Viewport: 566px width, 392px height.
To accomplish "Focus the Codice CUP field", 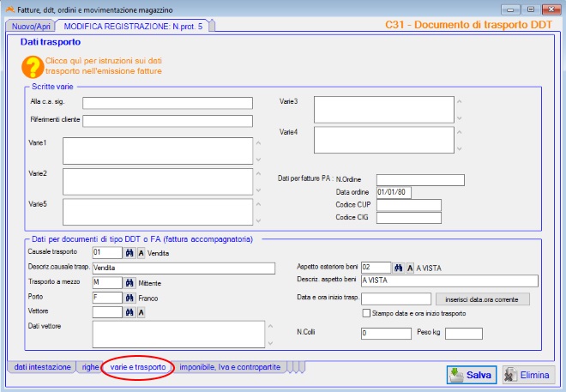I will tap(409, 205).
